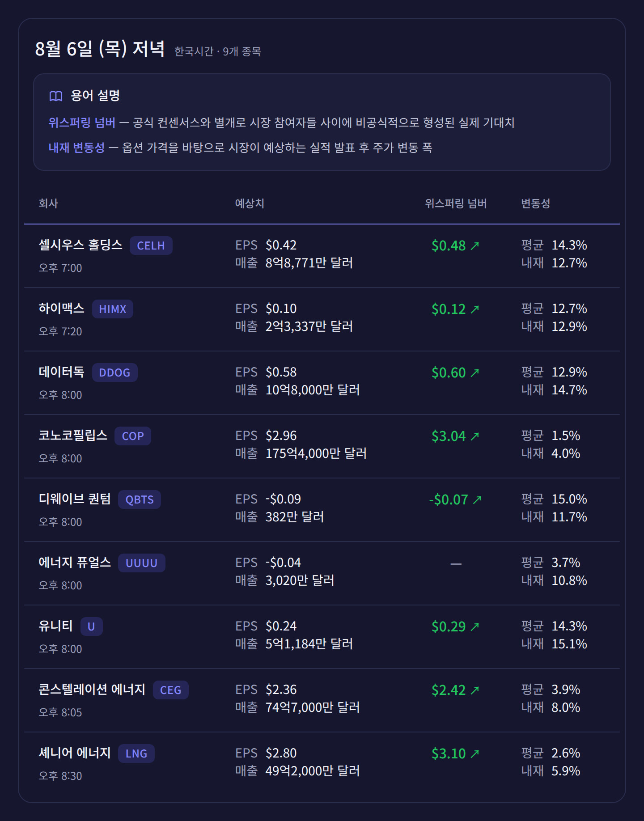Image resolution: width=644 pixels, height=821 pixels.
Task: Open the CELH ticker badge
Action: click(x=151, y=245)
